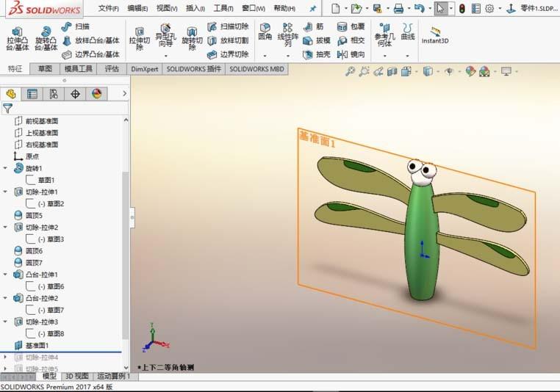
Task: Open the 工具(T) menu
Action: 223,8
